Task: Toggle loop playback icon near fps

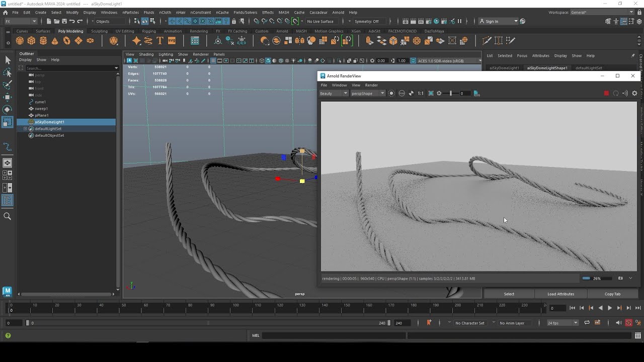Action: tap(587, 323)
